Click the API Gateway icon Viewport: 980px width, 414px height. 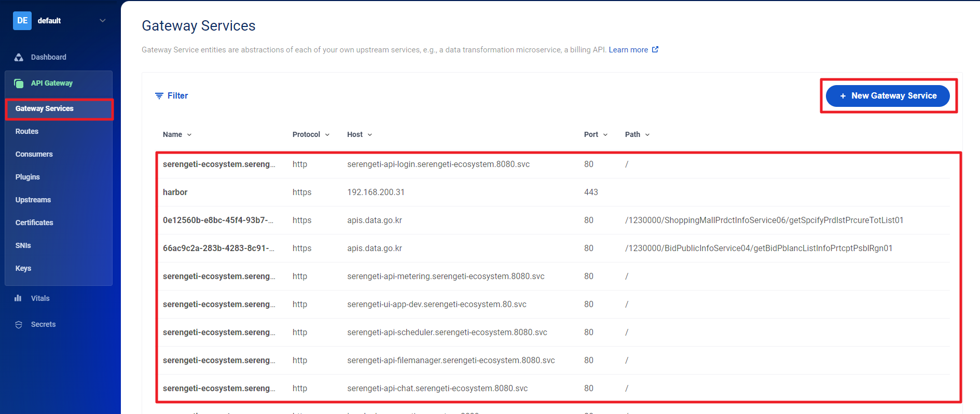coord(19,84)
